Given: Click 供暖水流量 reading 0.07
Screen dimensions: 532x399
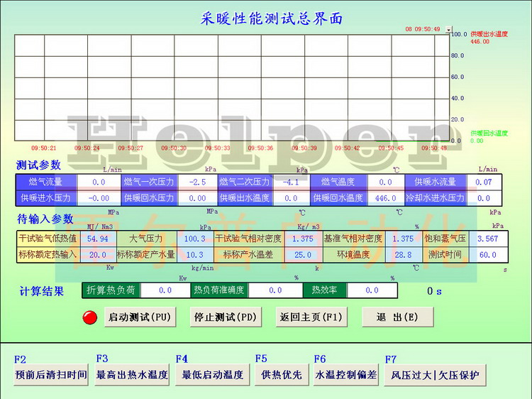Looking at the screenshot, I should (484, 182).
